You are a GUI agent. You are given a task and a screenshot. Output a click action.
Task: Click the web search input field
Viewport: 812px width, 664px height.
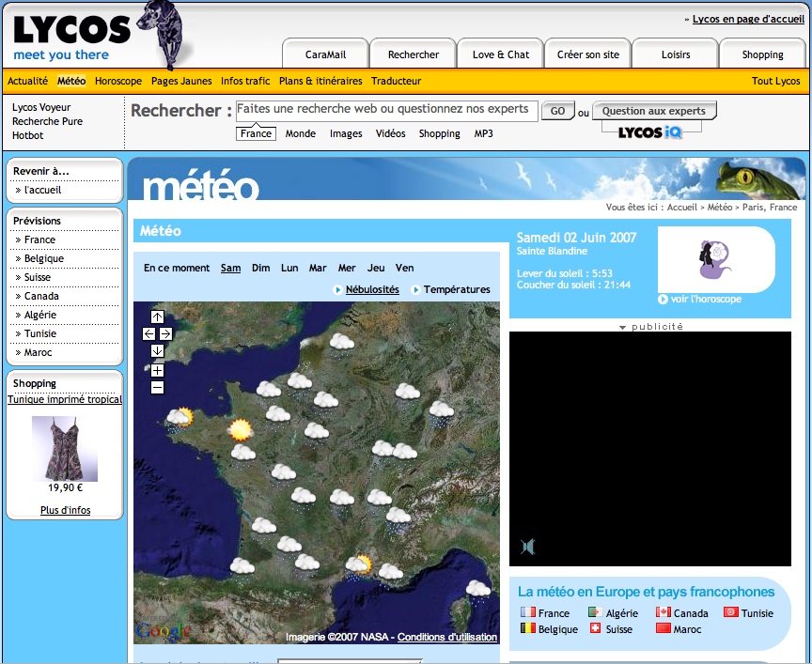click(x=387, y=111)
